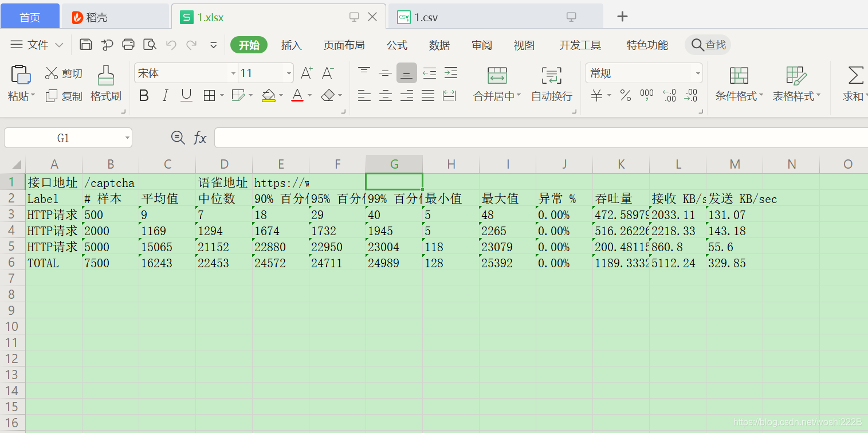Image resolution: width=868 pixels, height=433 pixels.
Task: Open the fill color yellow swatch
Action: point(269,96)
